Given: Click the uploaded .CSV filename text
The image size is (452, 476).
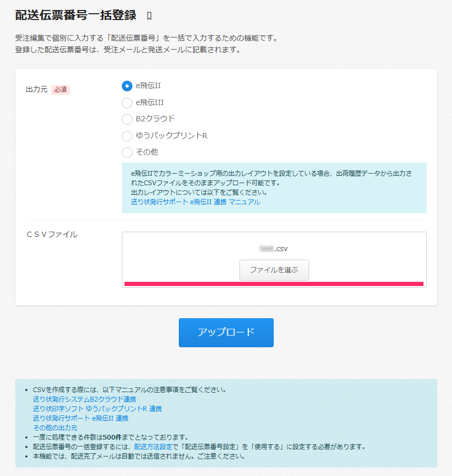Looking at the screenshot, I should [x=274, y=248].
